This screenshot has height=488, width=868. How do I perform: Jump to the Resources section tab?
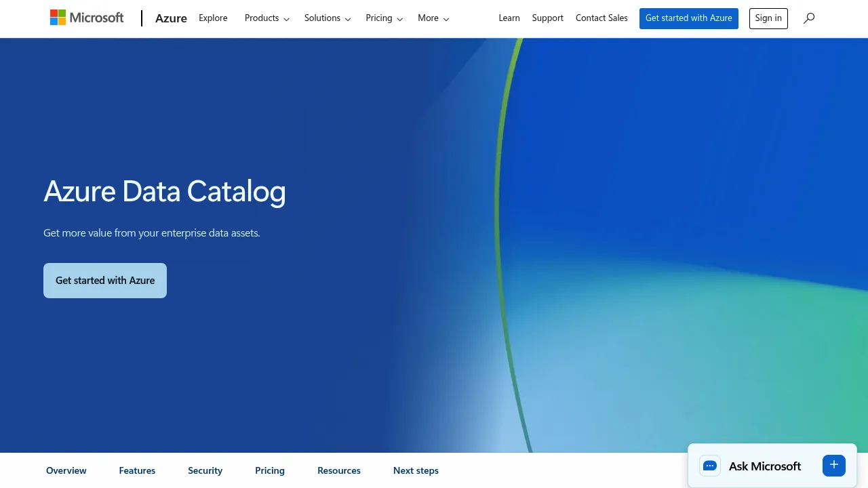(339, 470)
